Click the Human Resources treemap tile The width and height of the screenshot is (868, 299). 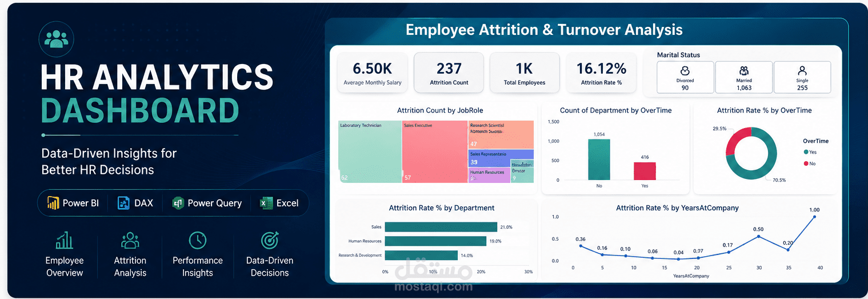(489, 175)
